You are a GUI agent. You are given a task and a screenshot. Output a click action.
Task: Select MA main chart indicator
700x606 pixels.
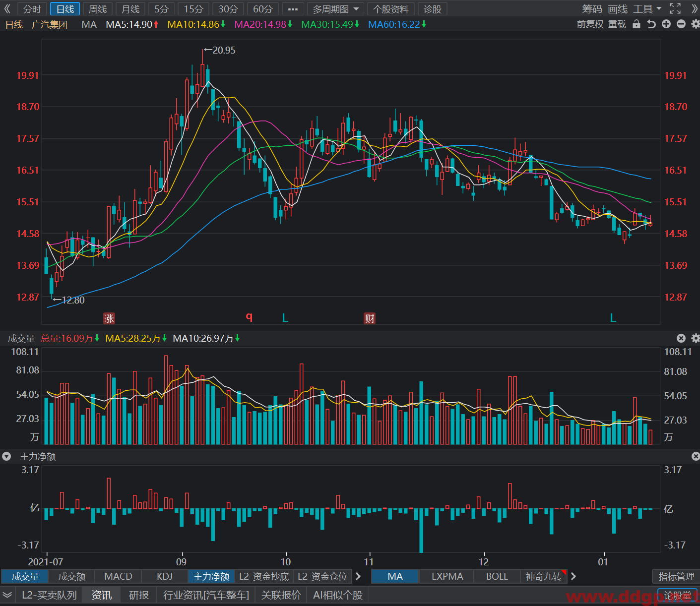[x=395, y=576]
